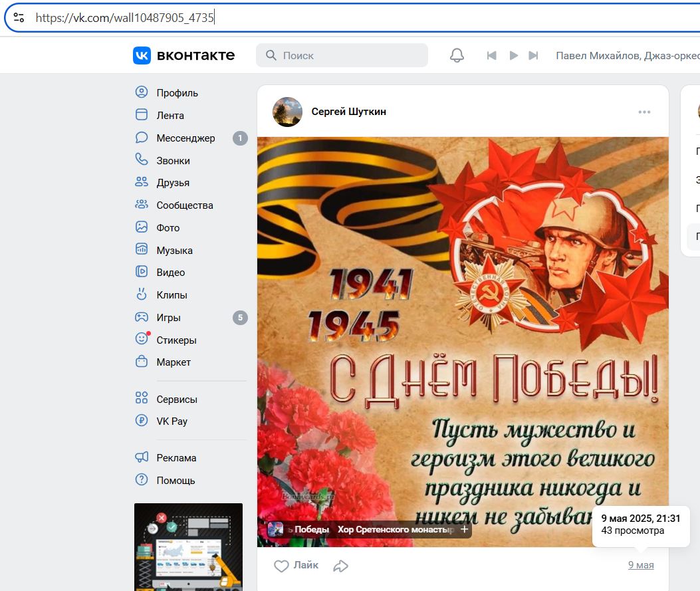Select the Профиль menu label
This screenshot has width=700, height=591.
tap(177, 93)
